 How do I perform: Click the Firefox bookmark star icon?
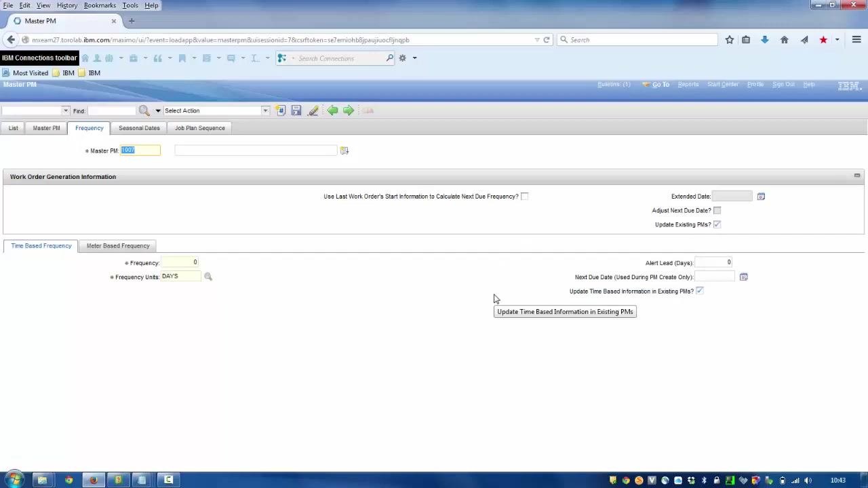pyautogui.click(x=730, y=40)
